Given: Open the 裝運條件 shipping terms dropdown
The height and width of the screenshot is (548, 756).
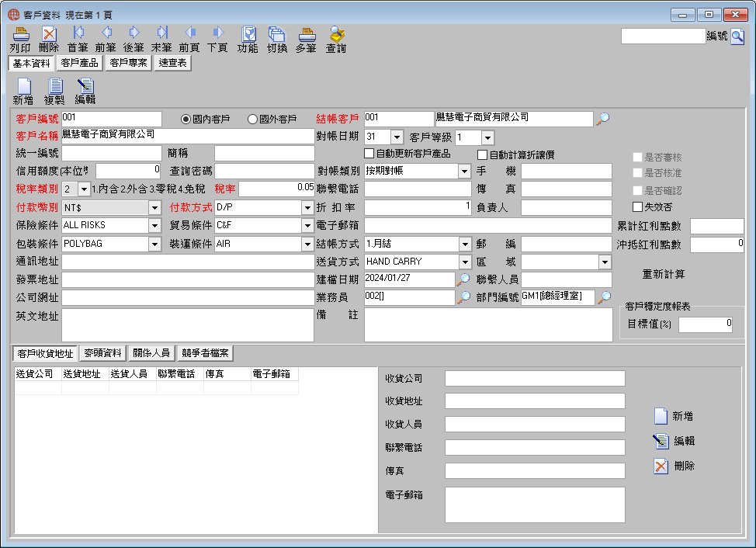Looking at the screenshot, I should point(307,245).
